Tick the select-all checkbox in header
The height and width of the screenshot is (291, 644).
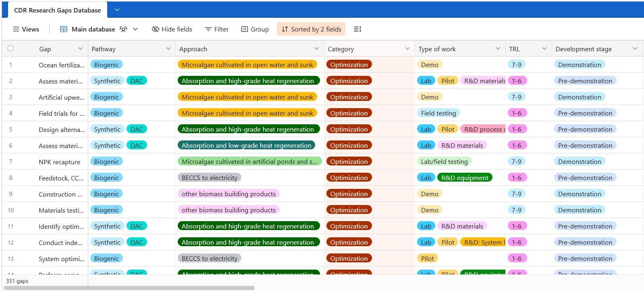pyautogui.click(x=10, y=48)
